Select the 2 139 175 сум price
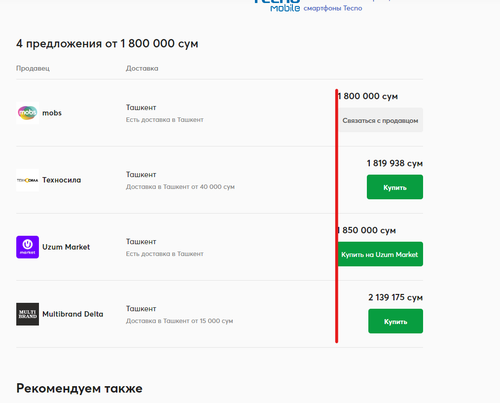500x403 pixels. tap(395, 297)
